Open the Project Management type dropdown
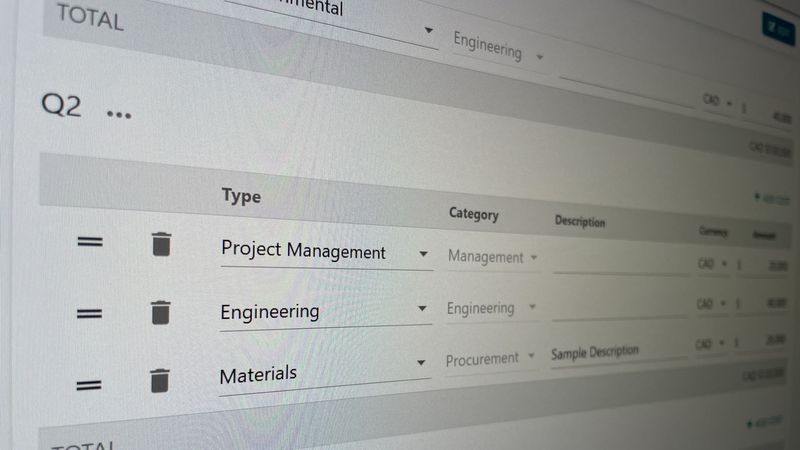This screenshot has height=450, width=800. (x=327, y=252)
